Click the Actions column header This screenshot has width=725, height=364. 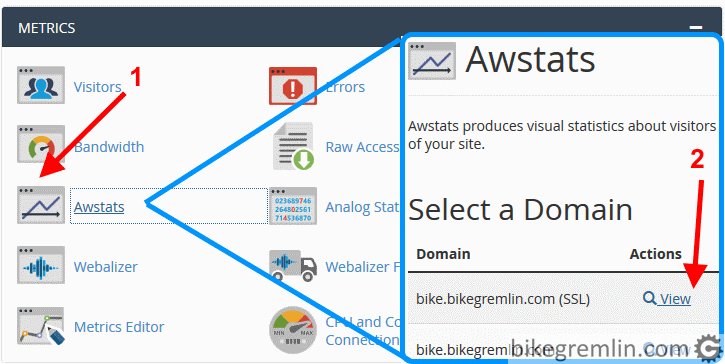tap(656, 254)
